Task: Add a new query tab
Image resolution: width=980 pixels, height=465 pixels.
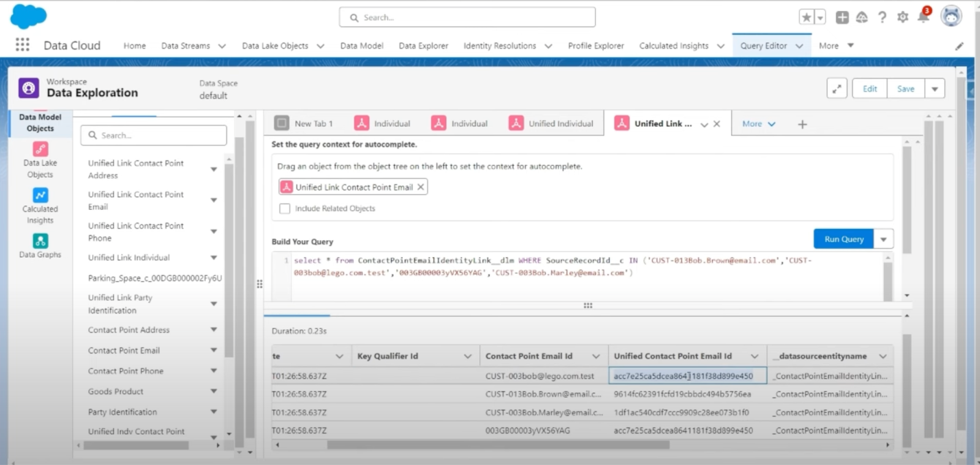Action: (802, 124)
